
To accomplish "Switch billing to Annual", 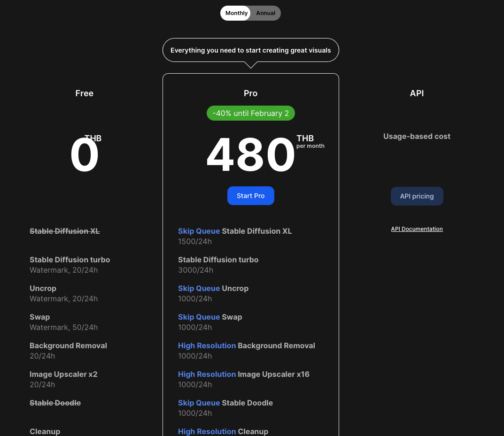I will (265, 13).
